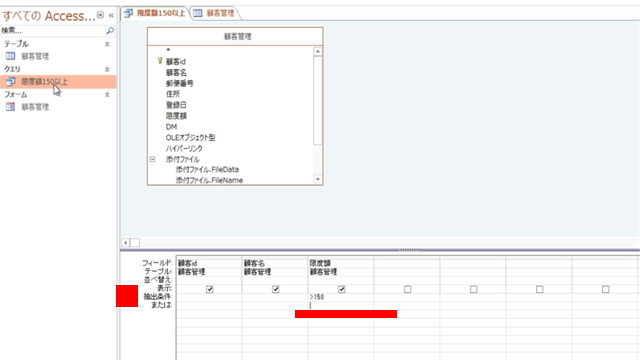Open the 顧客管理 form icon in navigation pane
This screenshot has height=360, width=640.
[10, 107]
